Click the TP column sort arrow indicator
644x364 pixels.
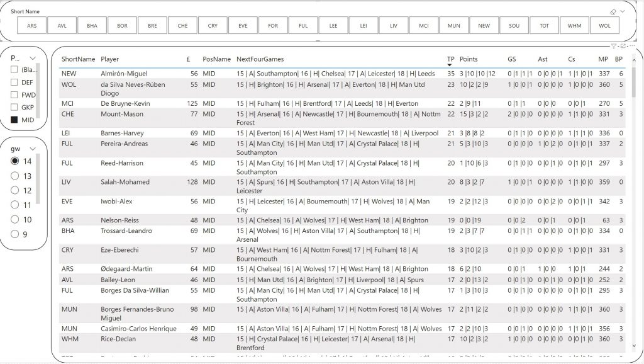[449, 65]
